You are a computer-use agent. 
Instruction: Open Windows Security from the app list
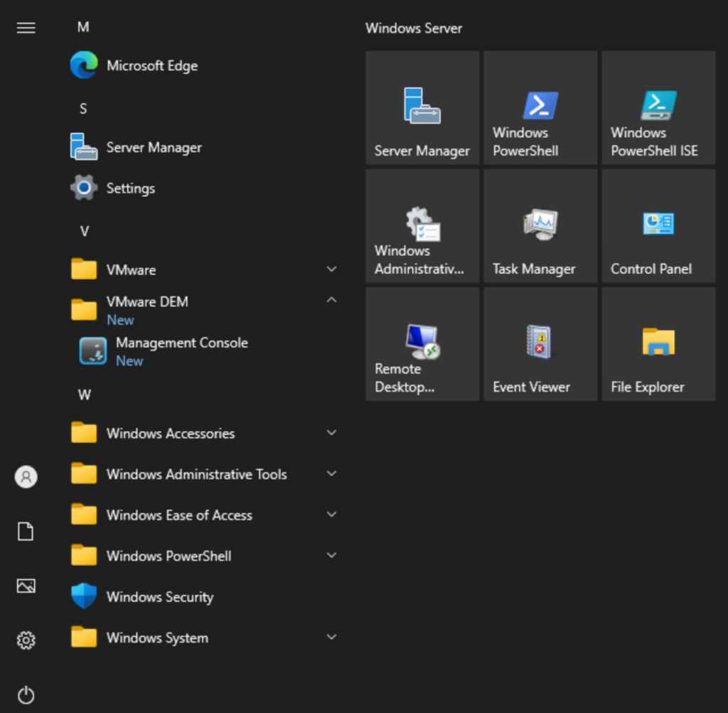[159, 597]
